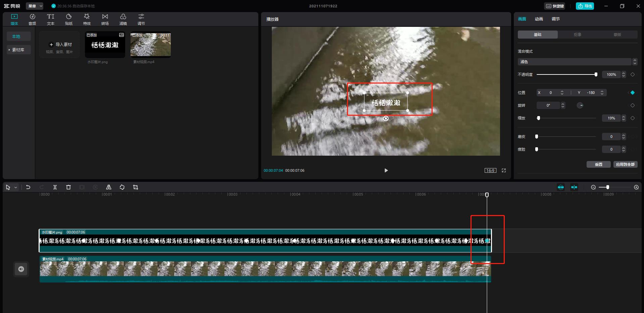644x313 pixels.
Task: Click the opacity 100% value field
Action: 611,74
